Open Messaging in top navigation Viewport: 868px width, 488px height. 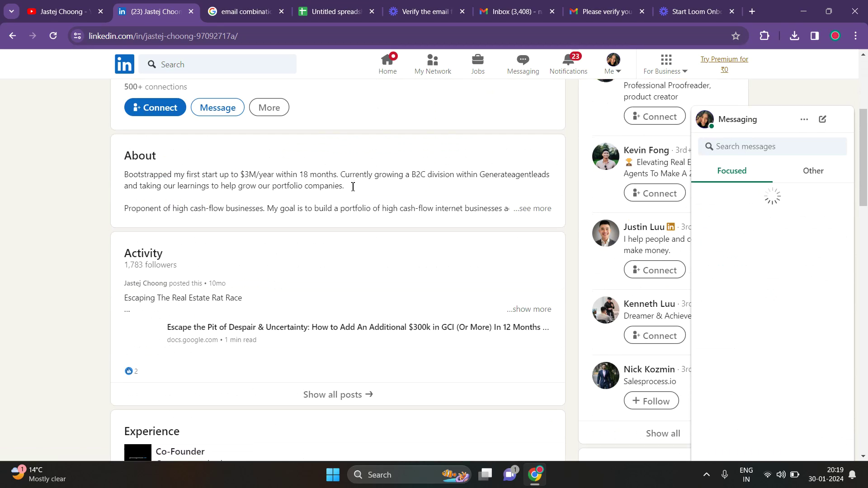tap(523, 64)
